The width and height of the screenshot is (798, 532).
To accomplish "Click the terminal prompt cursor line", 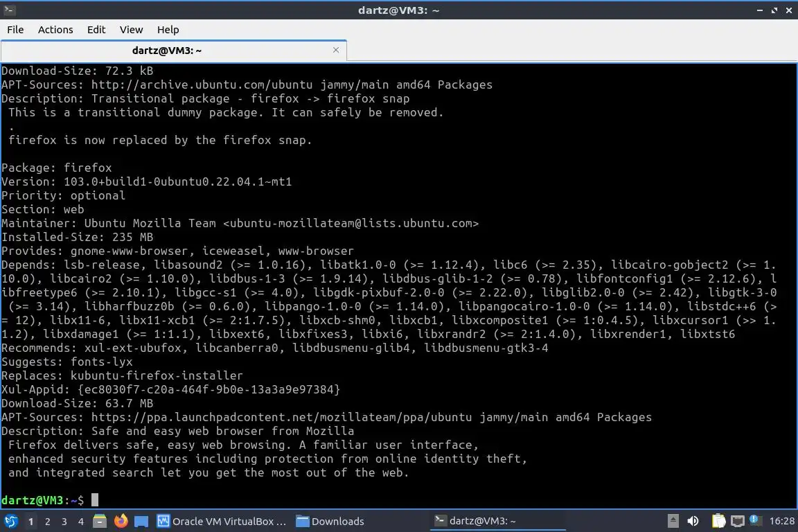I will pyautogui.click(x=50, y=500).
